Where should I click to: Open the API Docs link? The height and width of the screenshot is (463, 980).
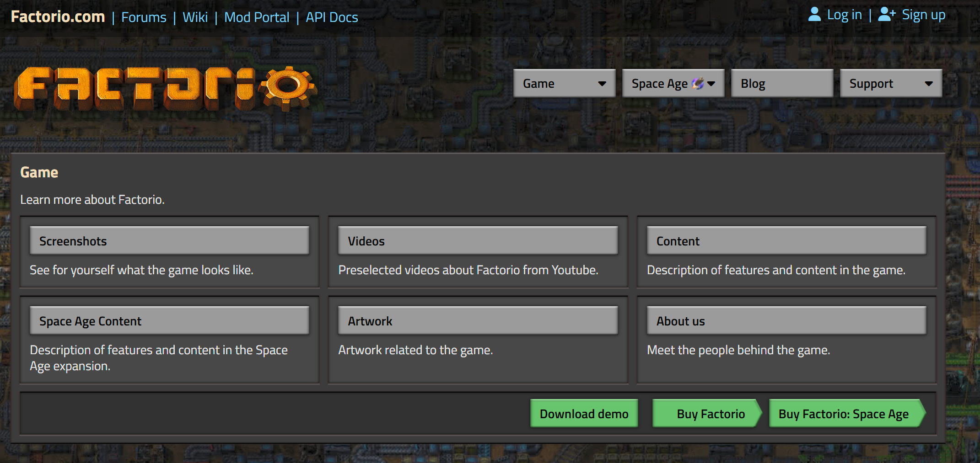[332, 17]
